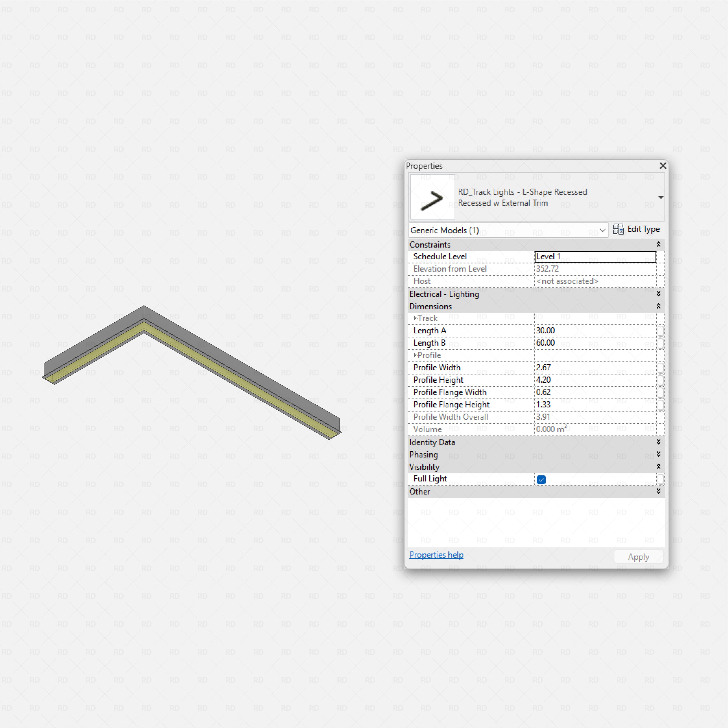Collapse the Dimensions section

[659, 306]
